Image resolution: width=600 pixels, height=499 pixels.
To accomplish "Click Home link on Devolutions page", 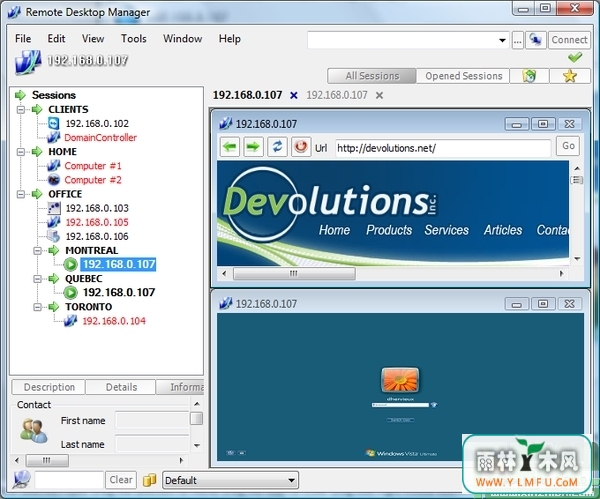I will pos(334,230).
